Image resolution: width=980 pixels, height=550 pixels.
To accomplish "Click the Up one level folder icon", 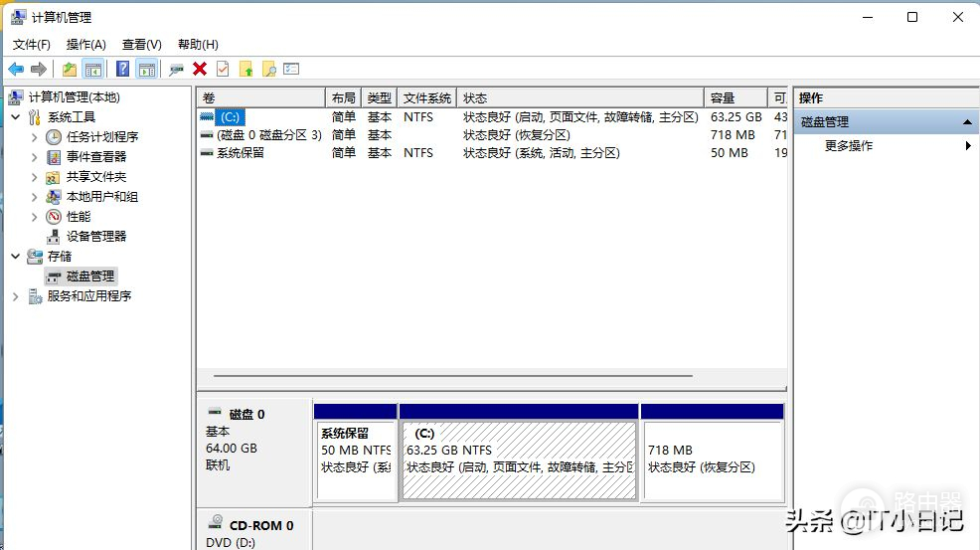I will 69,69.
